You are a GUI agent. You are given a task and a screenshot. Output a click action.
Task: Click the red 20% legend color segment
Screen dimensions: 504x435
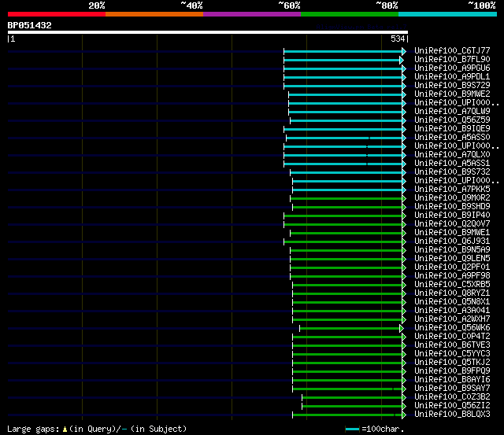tap(57, 14)
